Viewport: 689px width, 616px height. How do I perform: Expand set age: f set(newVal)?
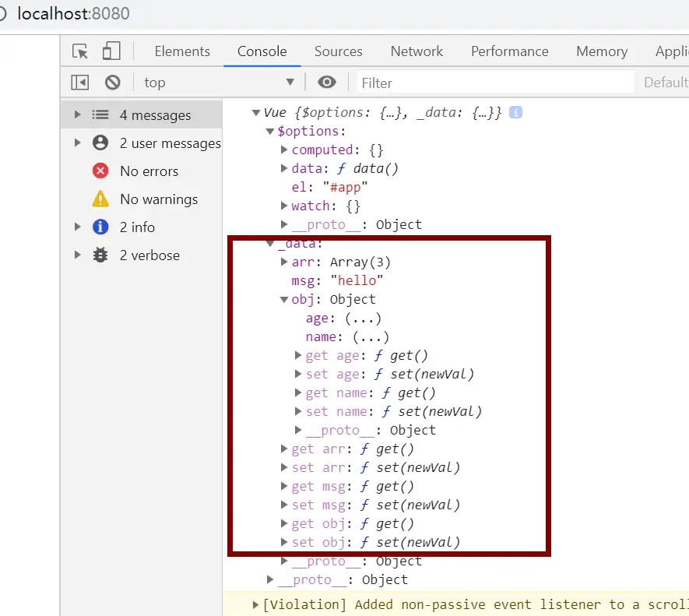298,374
